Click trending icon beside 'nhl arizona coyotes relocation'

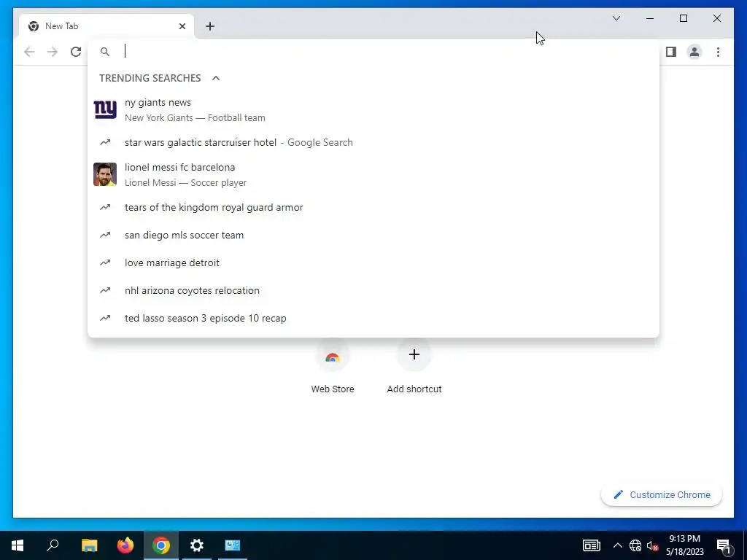coord(105,290)
